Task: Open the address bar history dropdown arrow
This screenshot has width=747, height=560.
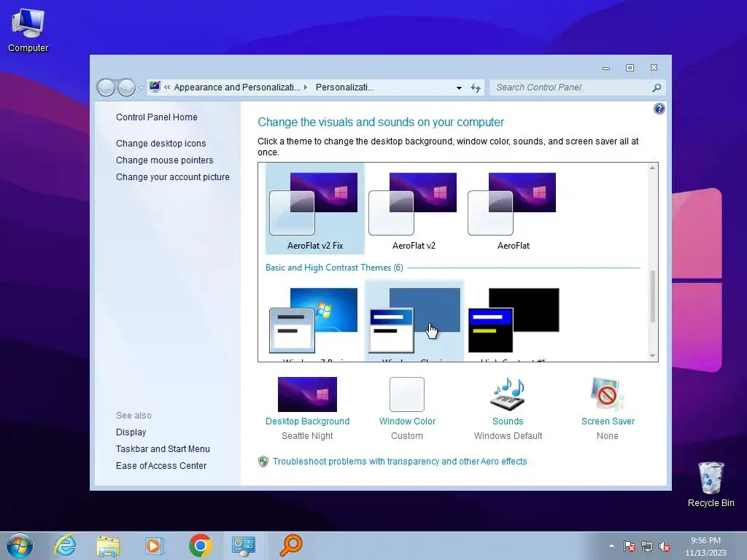Action: click(x=459, y=88)
